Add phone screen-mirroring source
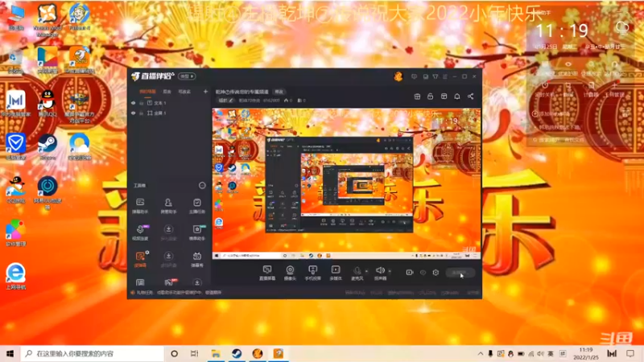 click(312, 273)
